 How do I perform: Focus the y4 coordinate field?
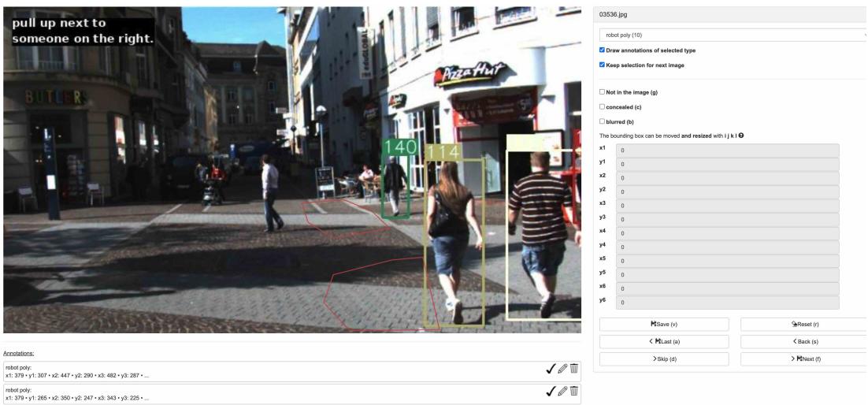pyautogui.click(x=727, y=247)
